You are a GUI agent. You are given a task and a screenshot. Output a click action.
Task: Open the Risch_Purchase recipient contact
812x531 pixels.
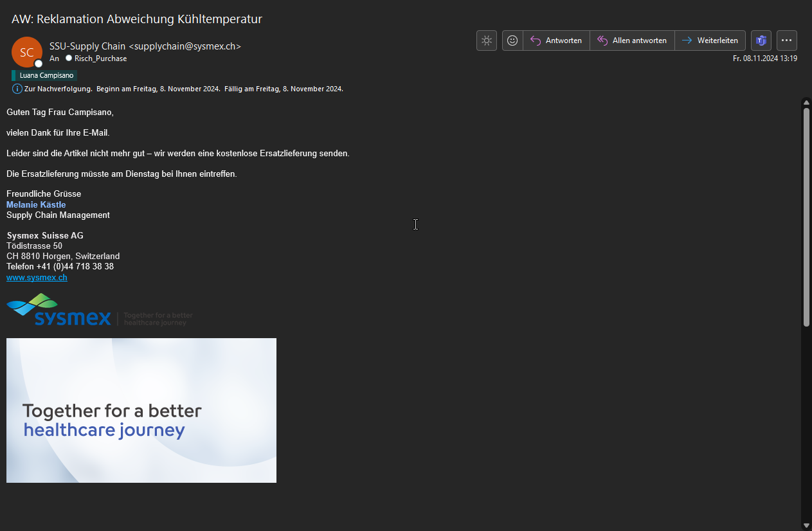[x=100, y=59]
